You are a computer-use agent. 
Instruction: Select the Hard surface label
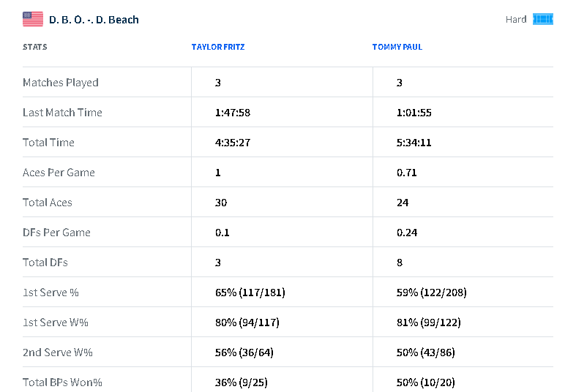[x=516, y=20]
